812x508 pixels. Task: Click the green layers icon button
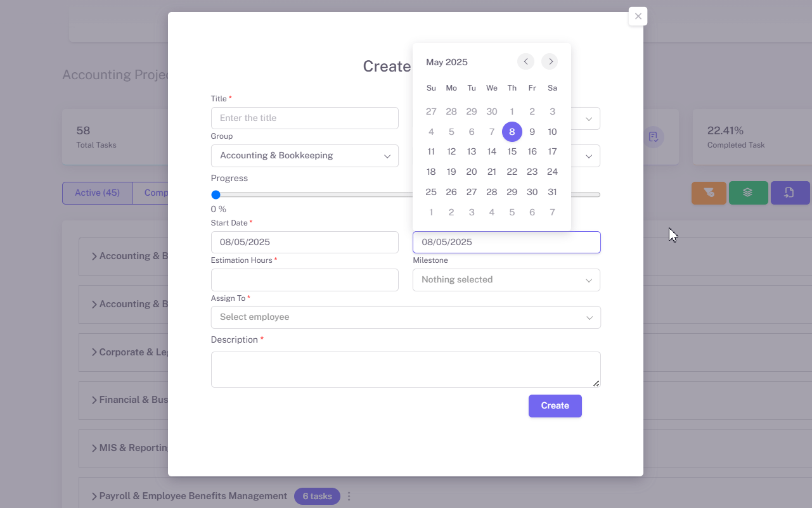click(748, 193)
